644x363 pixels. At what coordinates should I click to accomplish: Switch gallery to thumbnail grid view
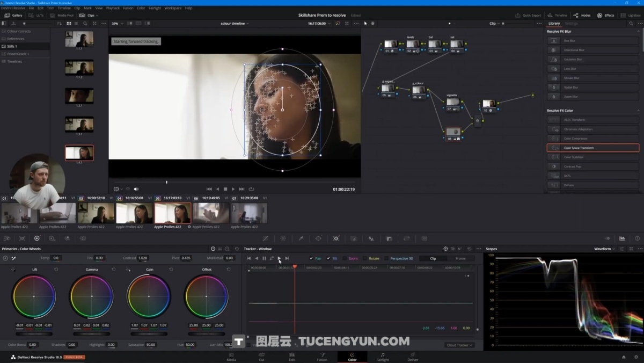pyautogui.click(x=69, y=24)
